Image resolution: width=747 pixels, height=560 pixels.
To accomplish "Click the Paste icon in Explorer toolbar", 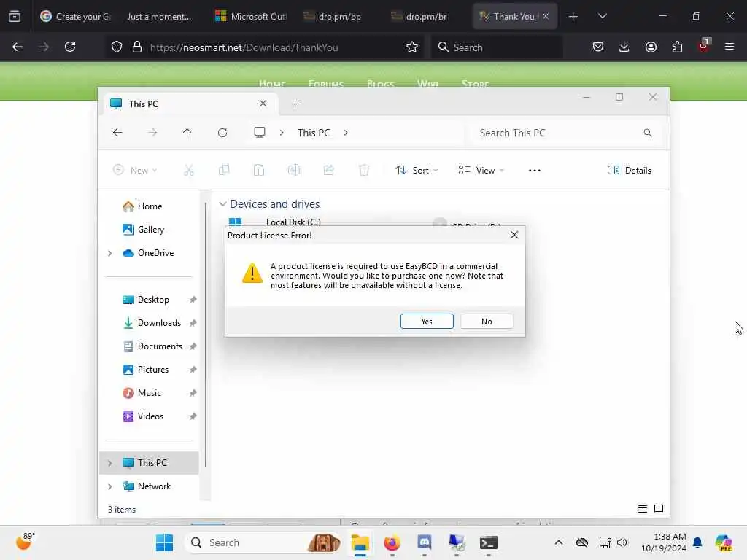I will tap(259, 170).
